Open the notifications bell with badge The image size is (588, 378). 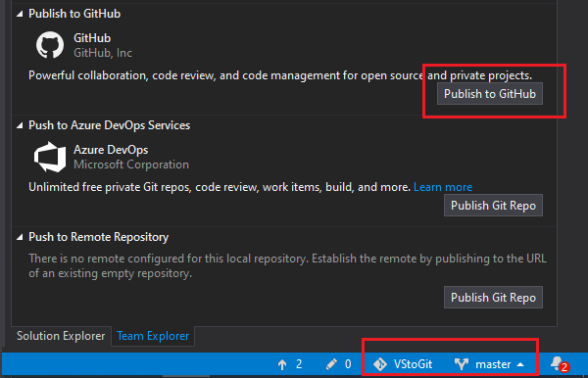click(x=560, y=364)
